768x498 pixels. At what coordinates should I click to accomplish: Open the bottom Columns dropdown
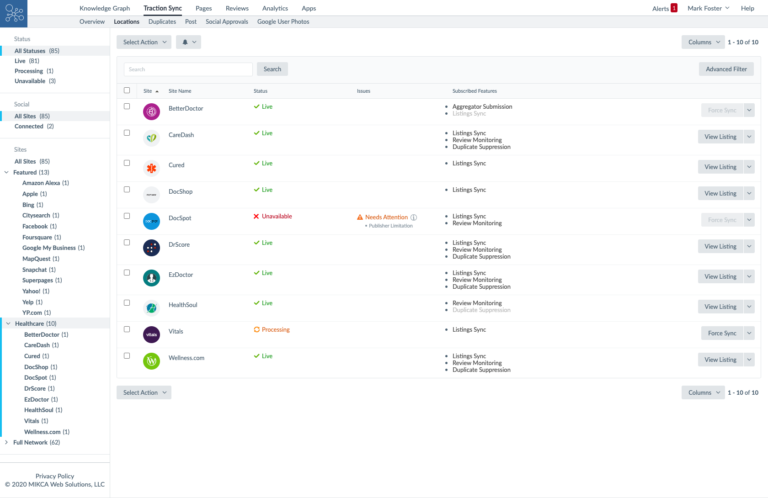click(703, 393)
